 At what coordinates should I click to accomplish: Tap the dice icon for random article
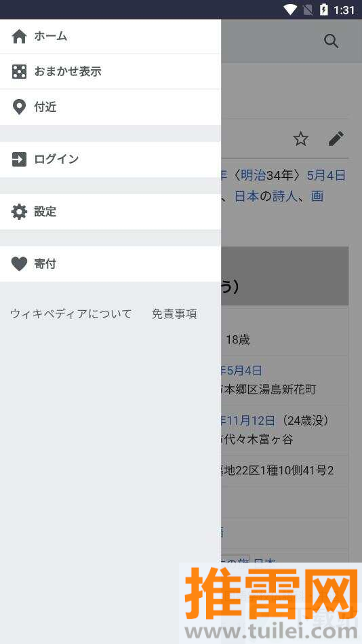(19, 71)
